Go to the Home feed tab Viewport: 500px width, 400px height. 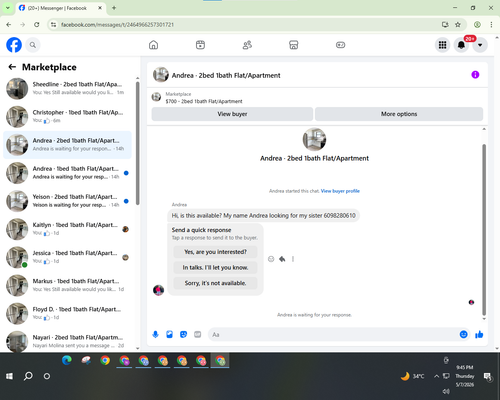click(153, 45)
